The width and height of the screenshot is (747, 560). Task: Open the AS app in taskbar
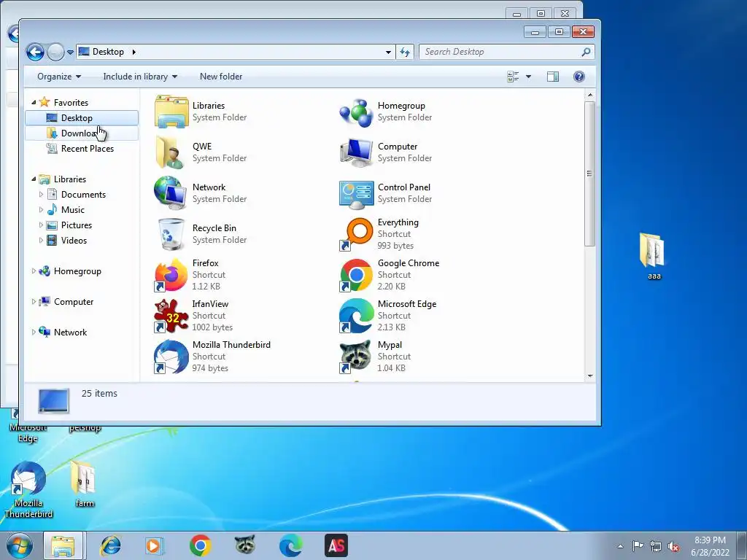click(336, 545)
